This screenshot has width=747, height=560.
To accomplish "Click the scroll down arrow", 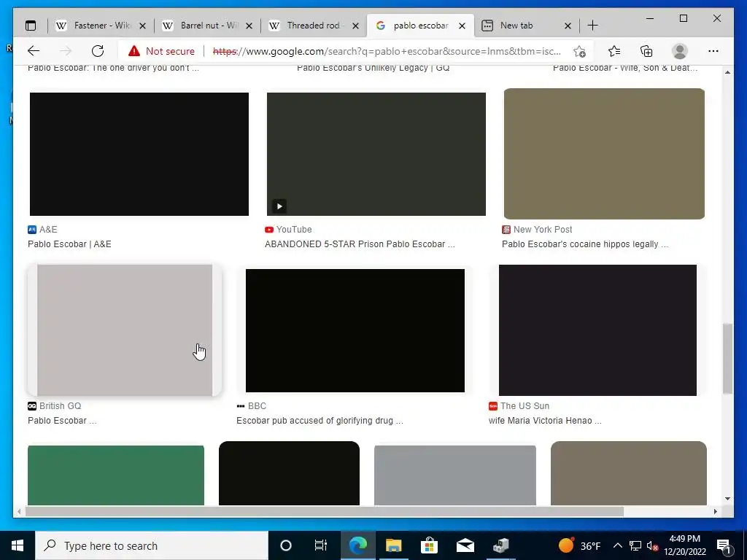I will (x=727, y=499).
